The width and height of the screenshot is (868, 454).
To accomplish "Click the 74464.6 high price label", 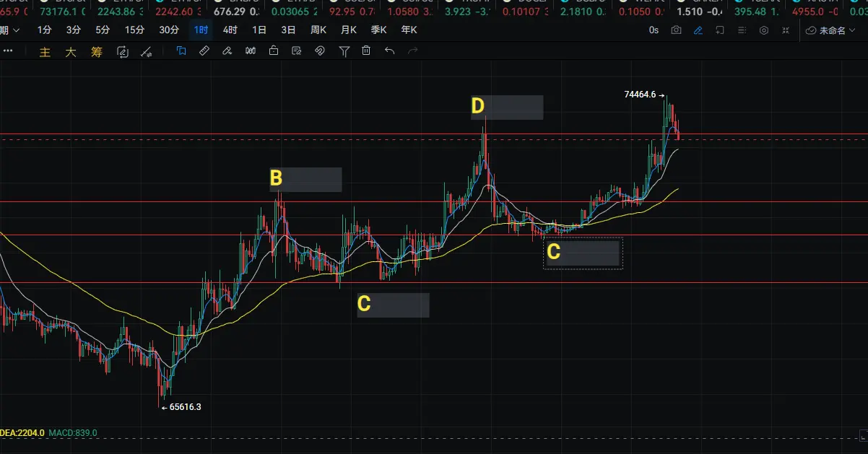I will (640, 95).
